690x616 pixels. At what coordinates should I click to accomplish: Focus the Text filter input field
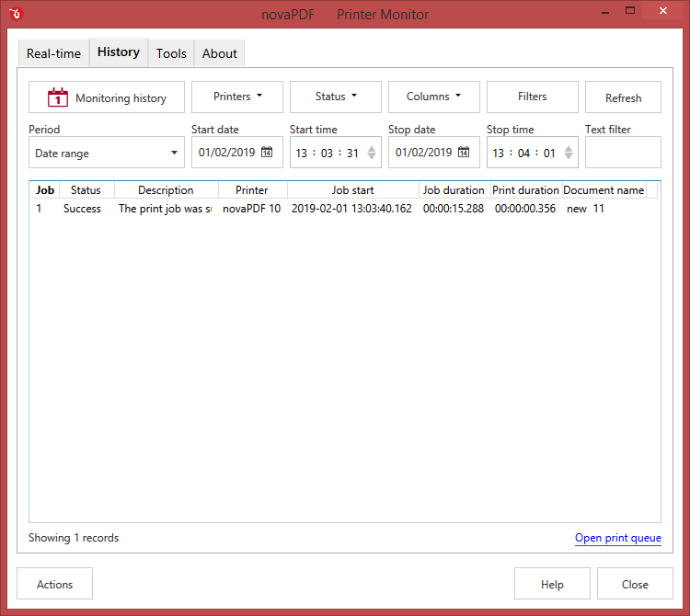[623, 153]
